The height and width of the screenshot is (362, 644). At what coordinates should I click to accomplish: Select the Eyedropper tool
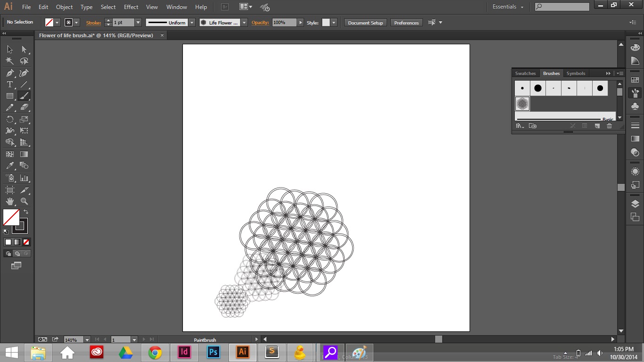click(9, 166)
